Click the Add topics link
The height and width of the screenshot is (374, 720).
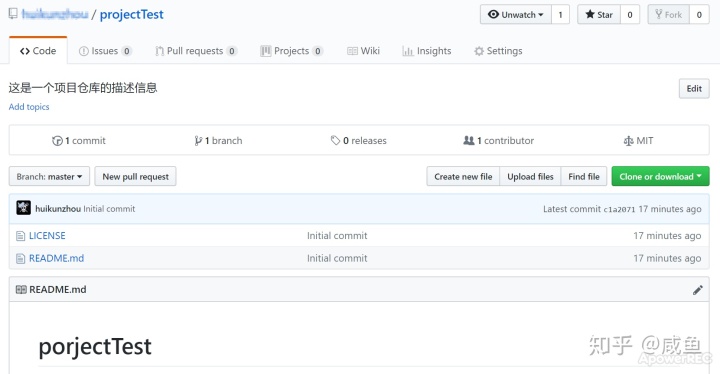coord(29,107)
